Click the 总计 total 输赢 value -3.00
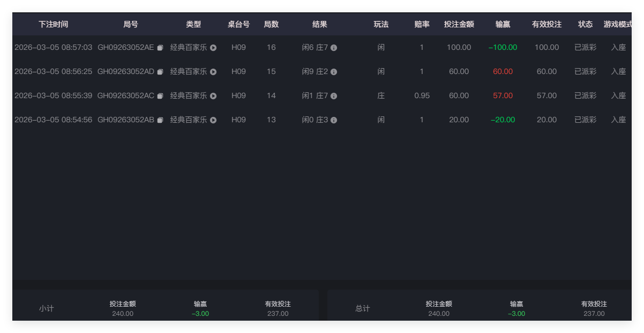 coord(515,314)
